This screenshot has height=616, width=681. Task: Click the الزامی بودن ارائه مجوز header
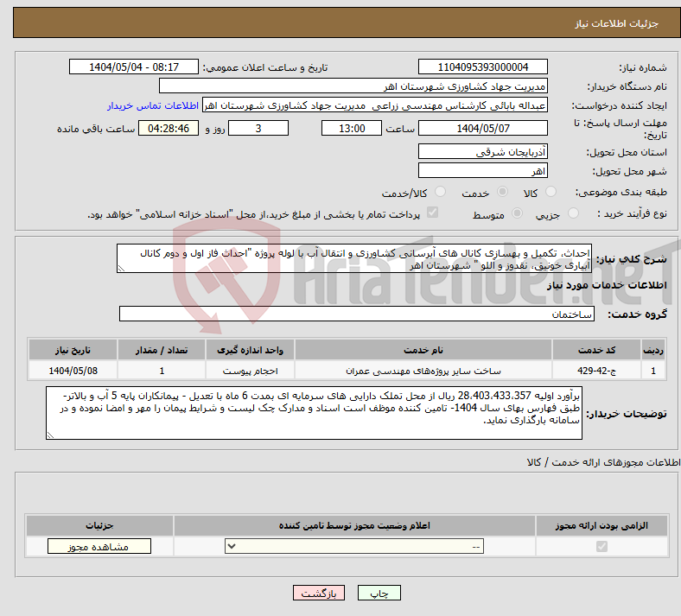601,525
